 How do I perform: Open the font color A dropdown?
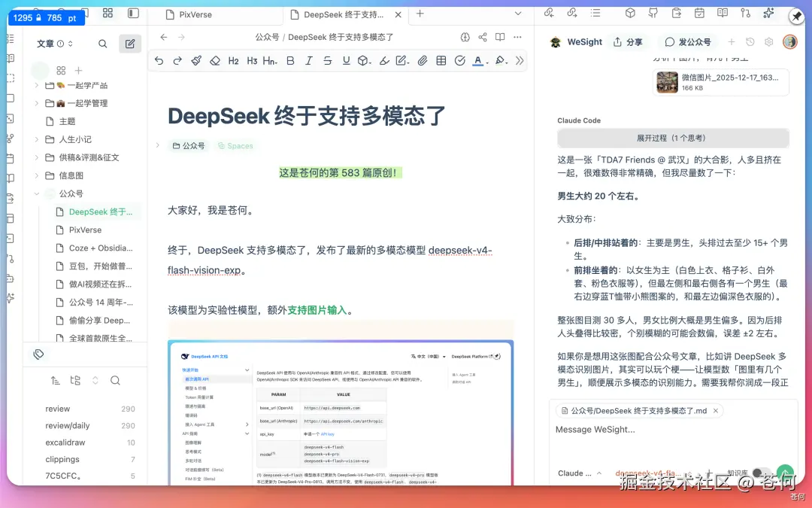tap(480, 61)
